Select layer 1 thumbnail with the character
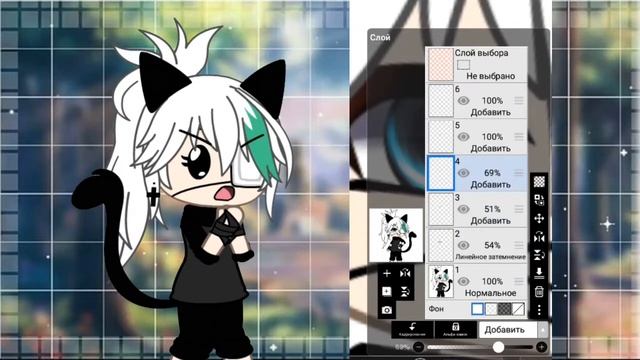This screenshot has width=640, height=360. pyautogui.click(x=441, y=282)
